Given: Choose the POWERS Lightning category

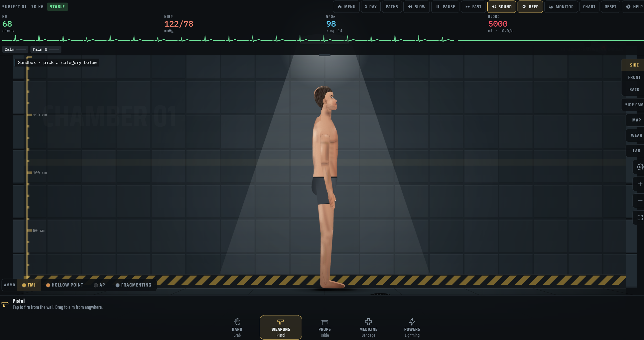Looking at the screenshot, I should coord(412,327).
